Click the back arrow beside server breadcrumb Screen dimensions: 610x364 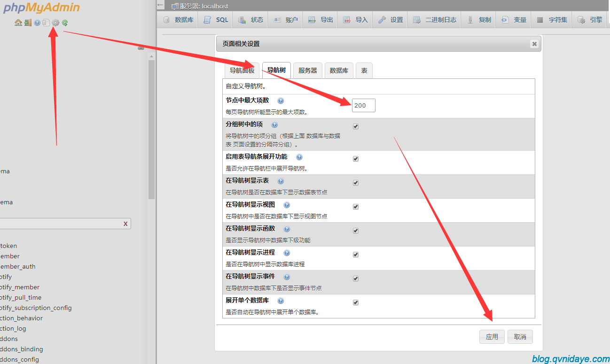[x=161, y=5]
